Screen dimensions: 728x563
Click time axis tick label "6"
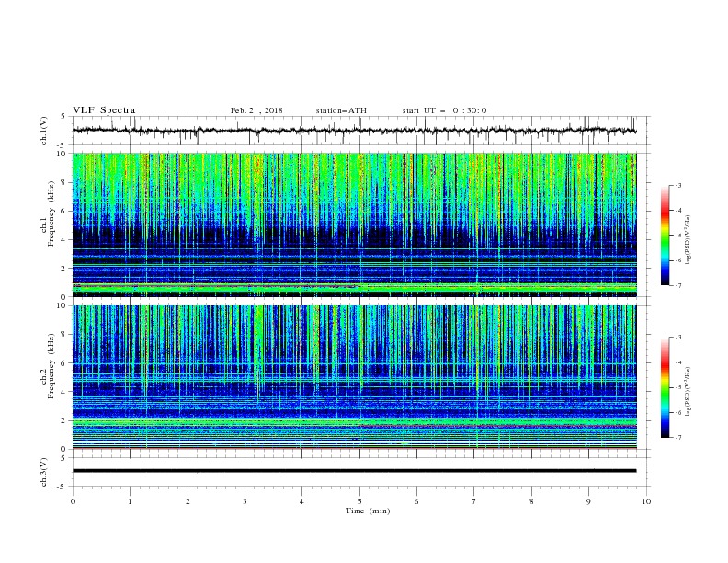coord(416,501)
